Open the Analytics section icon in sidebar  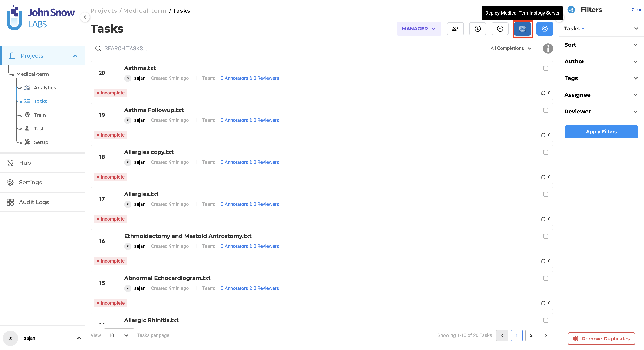tap(27, 87)
